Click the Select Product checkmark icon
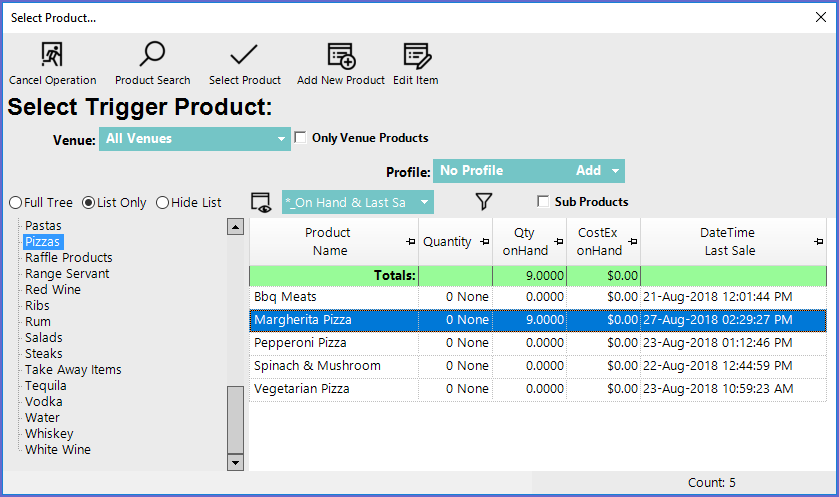Screen dimensions: 839x497 coord(244,55)
